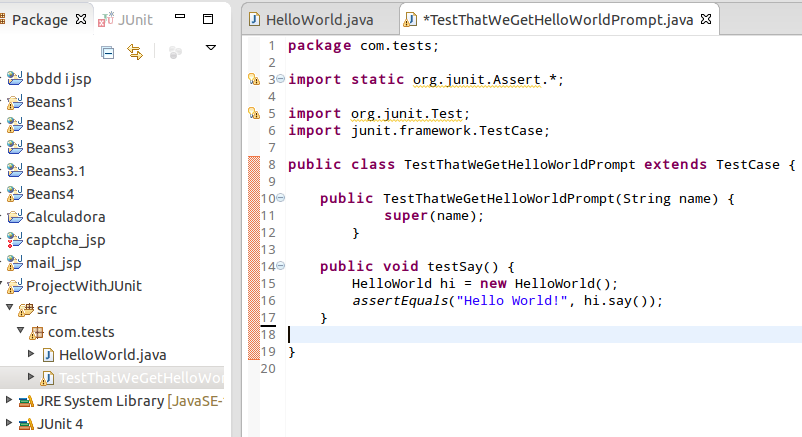
Task: Click warning marker on line 5
Action: pyautogui.click(x=253, y=114)
